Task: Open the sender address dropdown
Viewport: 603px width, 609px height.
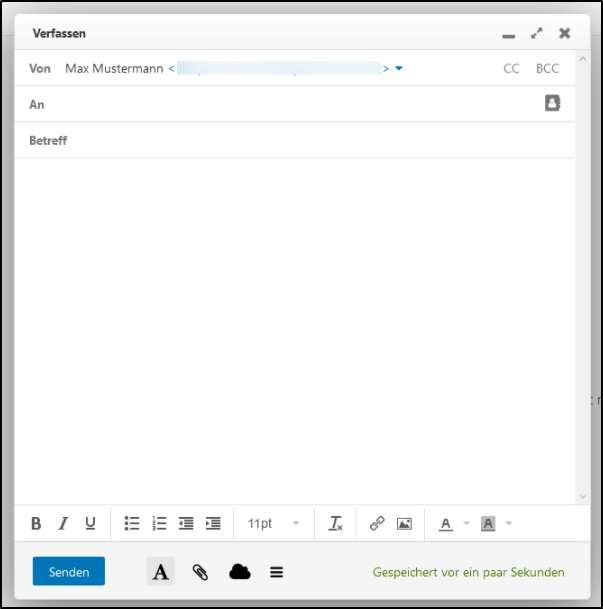Action: [x=399, y=68]
